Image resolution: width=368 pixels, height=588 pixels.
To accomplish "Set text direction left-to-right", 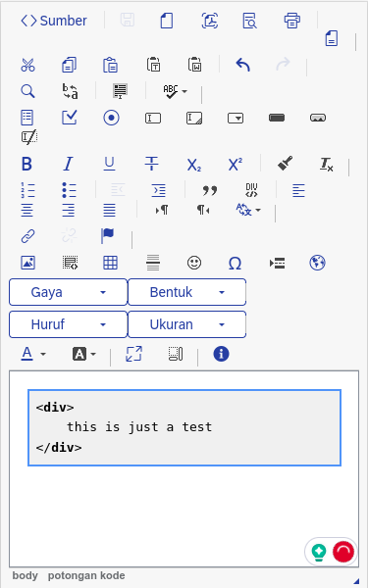I will 162,210.
